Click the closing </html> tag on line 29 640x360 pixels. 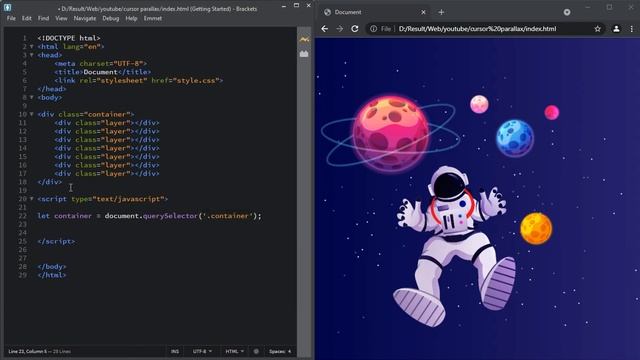pos(52,275)
